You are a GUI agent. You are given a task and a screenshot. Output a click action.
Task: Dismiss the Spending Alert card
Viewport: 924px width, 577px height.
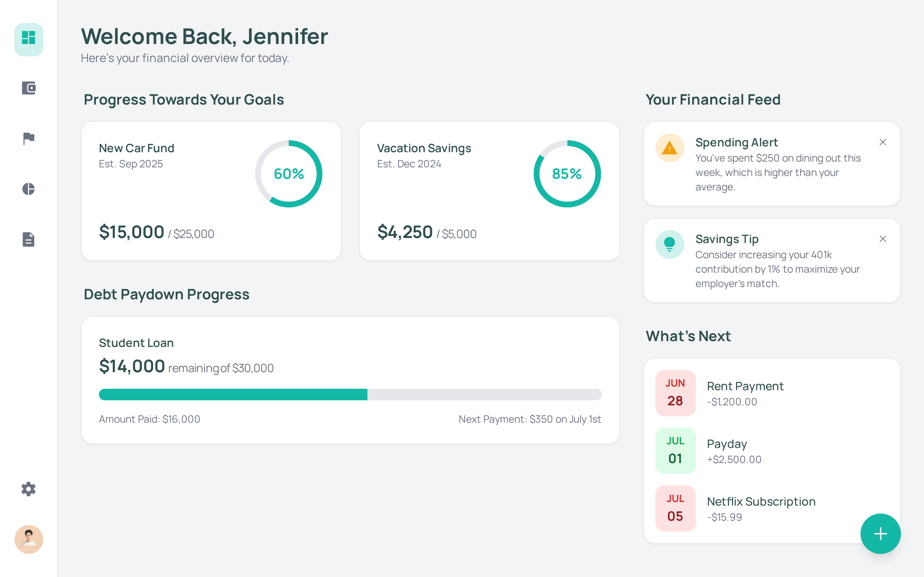point(882,142)
